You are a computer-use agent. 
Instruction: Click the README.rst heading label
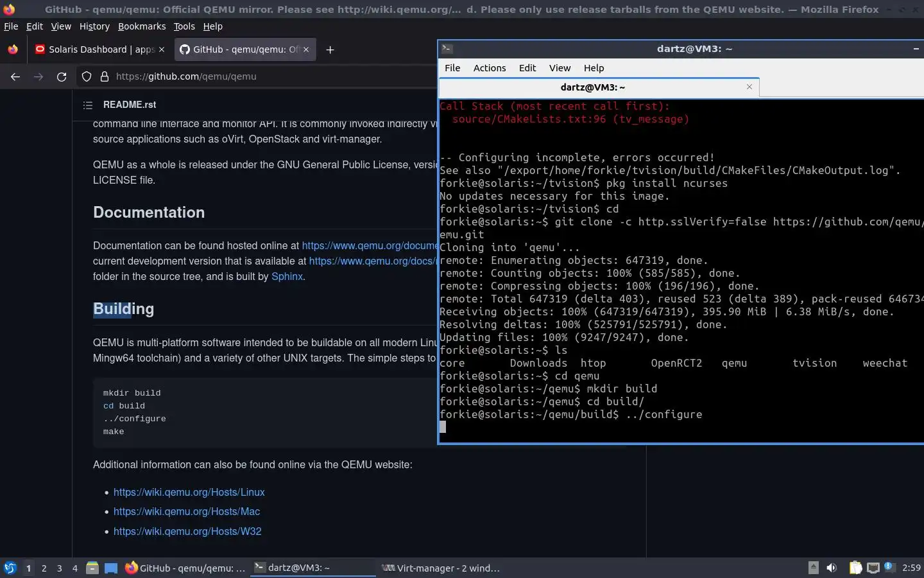point(130,105)
